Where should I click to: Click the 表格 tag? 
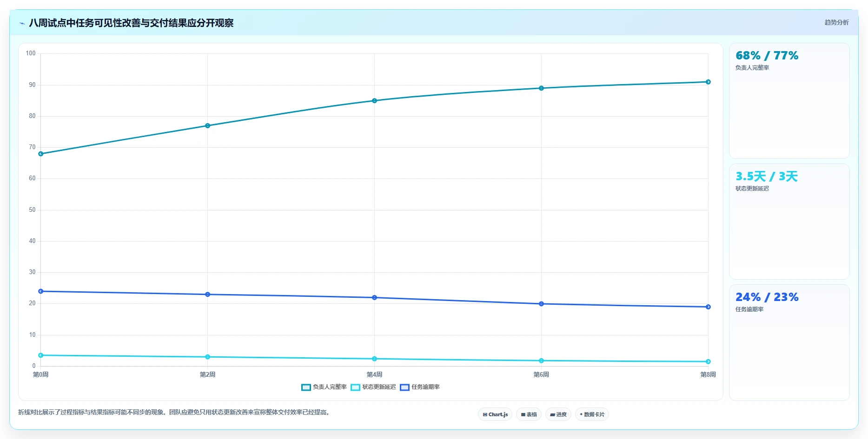pos(529,414)
